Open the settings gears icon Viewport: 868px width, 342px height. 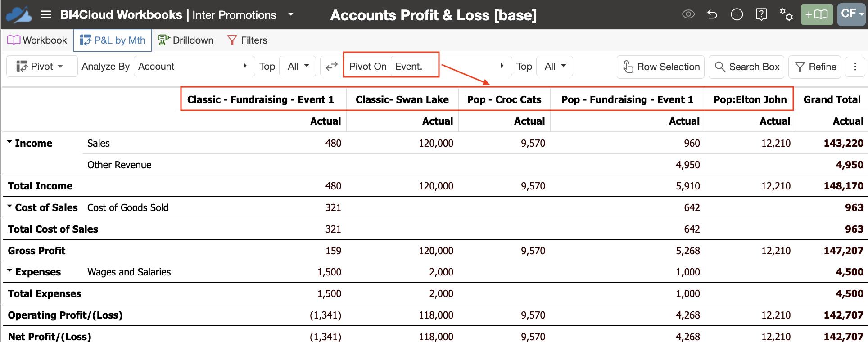click(786, 14)
